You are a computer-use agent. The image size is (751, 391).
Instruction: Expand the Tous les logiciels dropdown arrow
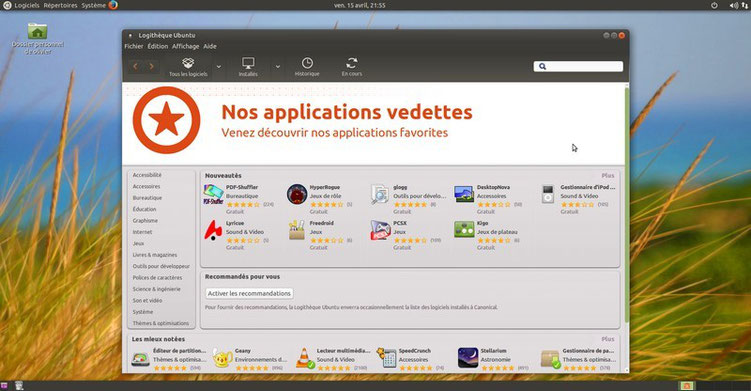click(219, 67)
